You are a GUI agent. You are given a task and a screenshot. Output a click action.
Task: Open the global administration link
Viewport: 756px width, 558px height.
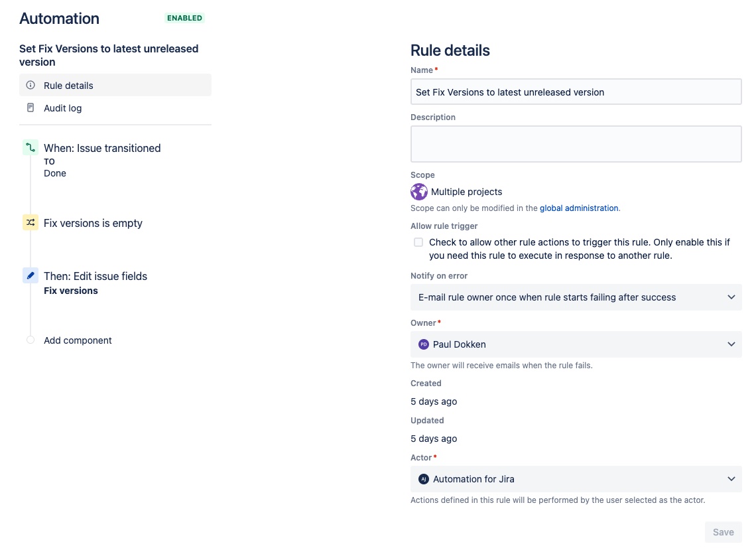(x=578, y=208)
